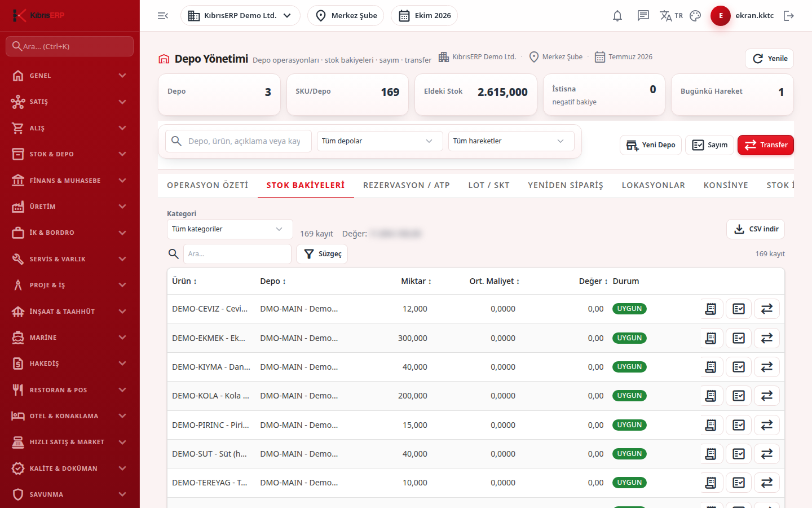Screen dimensions: 812x508
Task: Collapse the sidebar with the hamburger icon
Action: [x=163, y=16]
